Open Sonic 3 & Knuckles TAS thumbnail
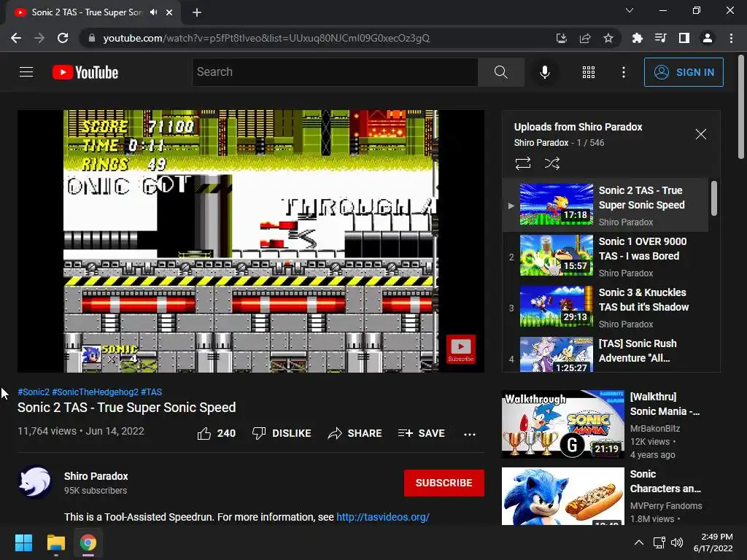747x560 pixels. click(557, 306)
